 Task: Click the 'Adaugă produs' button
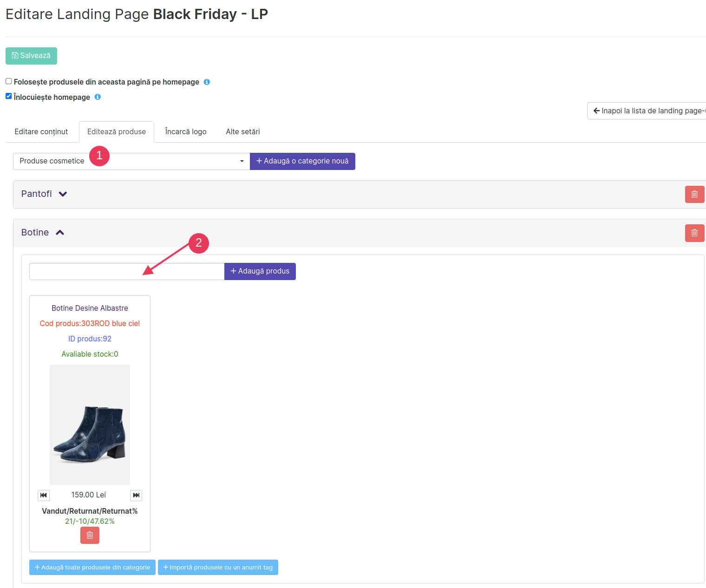pyautogui.click(x=260, y=271)
